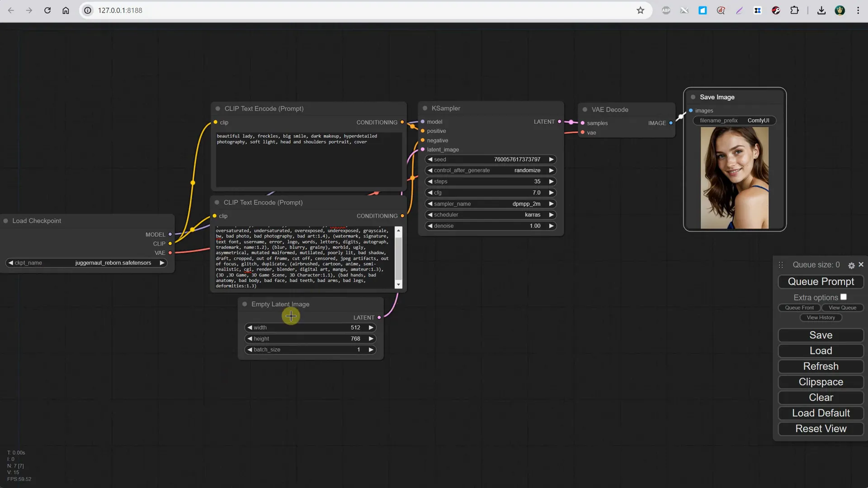
Task: Increase cfg value with right arrow
Action: coord(551,192)
